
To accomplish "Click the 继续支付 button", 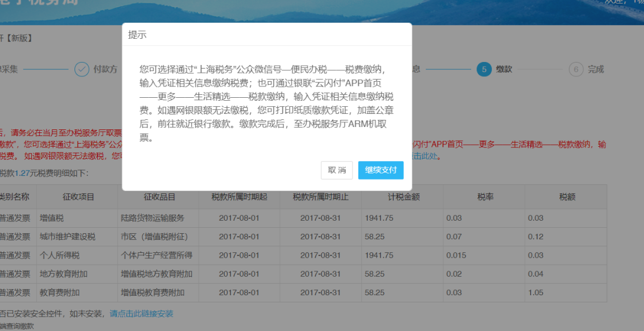I will [x=381, y=170].
